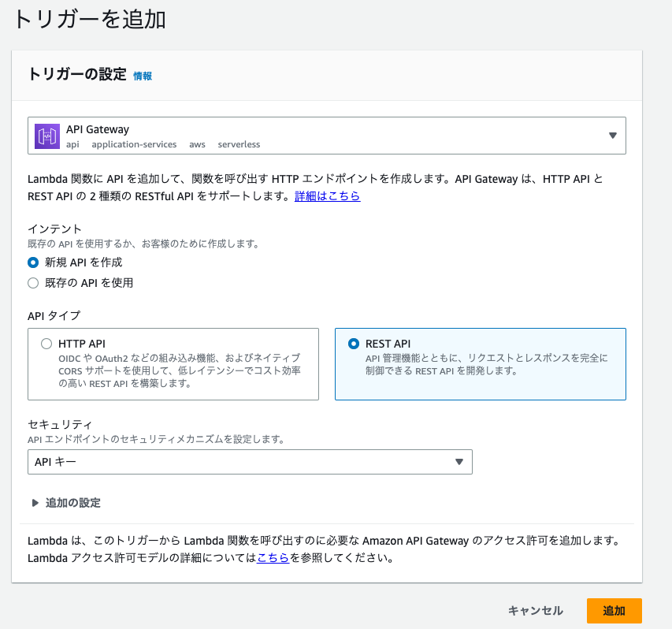Viewport: 672px width, 629px height.
Task: Click the API Gateway label text
Action: coord(98,129)
